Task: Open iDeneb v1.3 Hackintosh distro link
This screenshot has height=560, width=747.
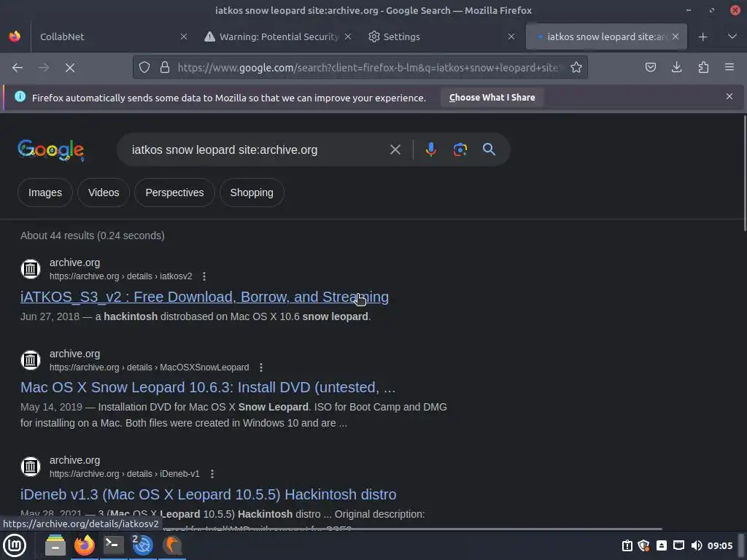Action: (208, 494)
